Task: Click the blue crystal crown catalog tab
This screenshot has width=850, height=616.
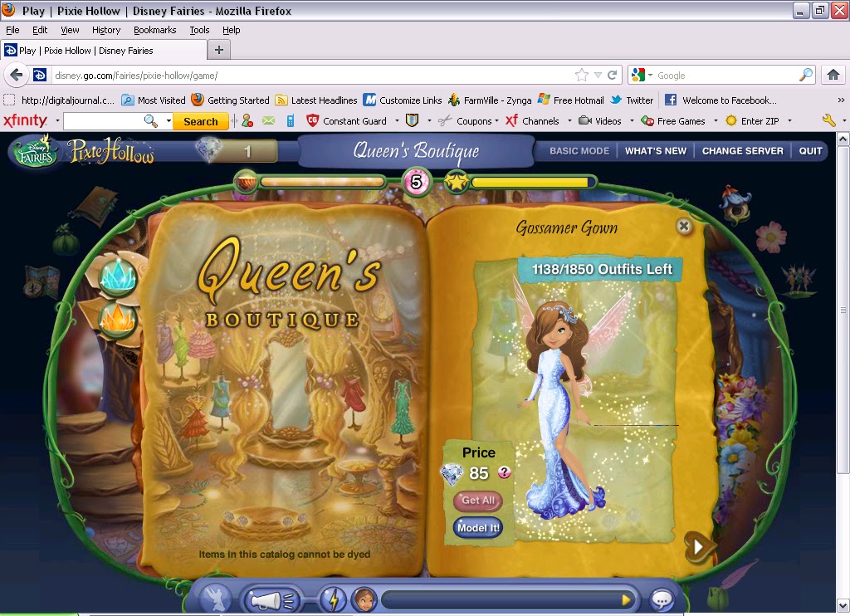Action: point(119,276)
